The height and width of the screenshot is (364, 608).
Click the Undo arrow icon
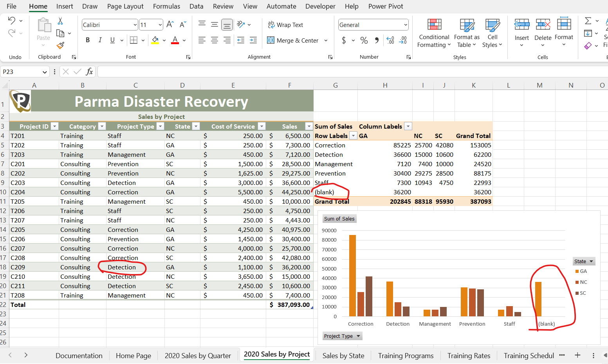pyautogui.click(x=12, y=20)
